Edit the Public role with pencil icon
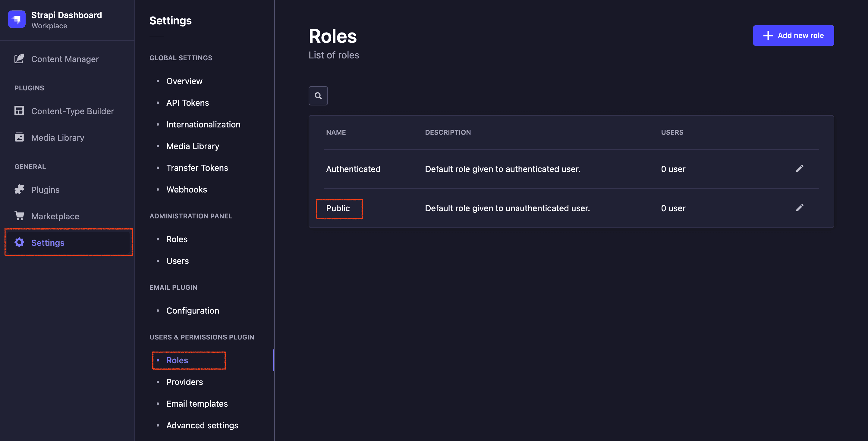This screenshot has width=868, height=441. pos(800,208)
